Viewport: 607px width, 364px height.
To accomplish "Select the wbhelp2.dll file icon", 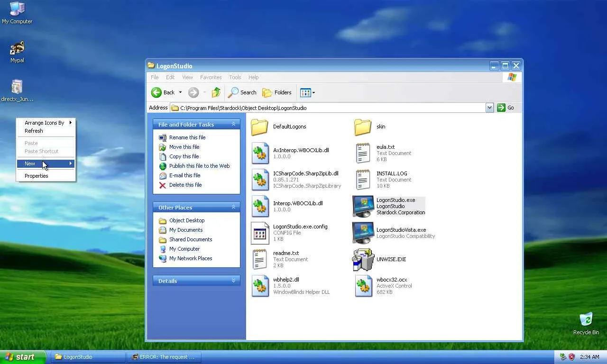I will pos(259,286).
